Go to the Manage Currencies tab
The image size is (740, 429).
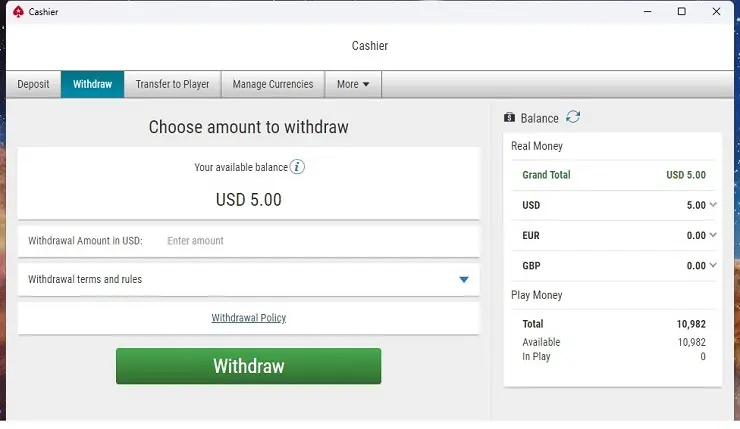[273, 84]
